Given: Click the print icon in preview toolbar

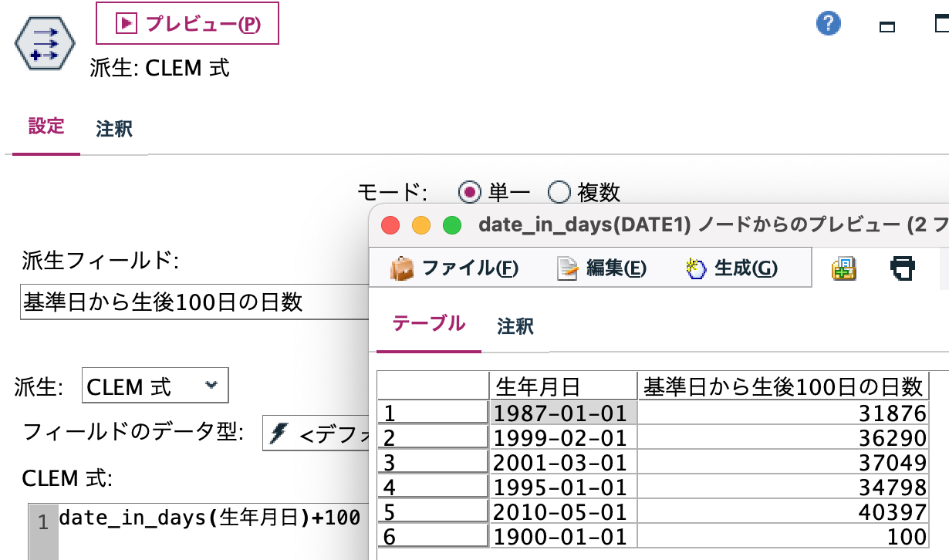Looking at the screenshot, I should (901, 268).
